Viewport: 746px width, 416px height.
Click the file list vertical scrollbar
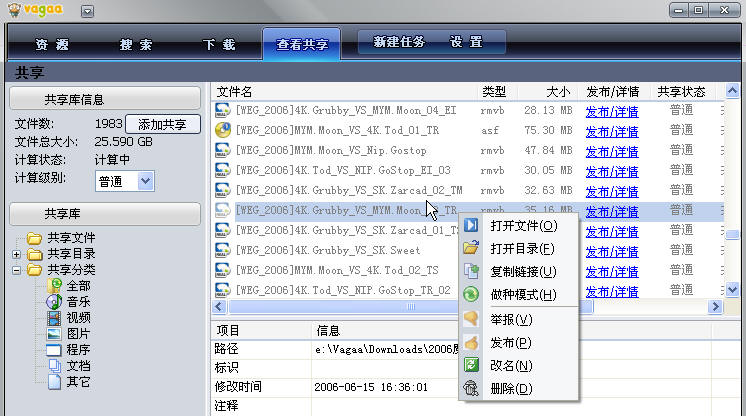tap(733, 180)
